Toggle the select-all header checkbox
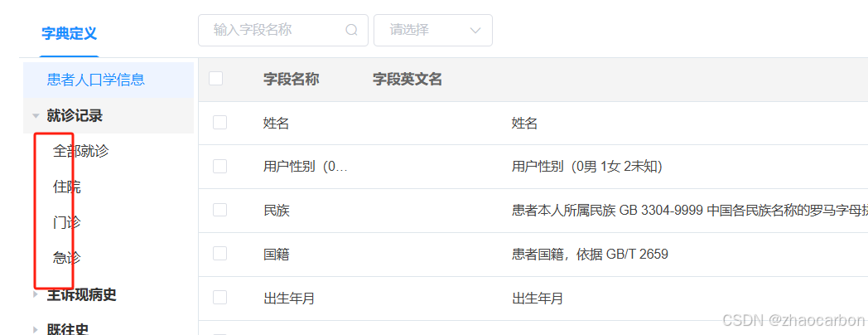 tap(216, 79)
